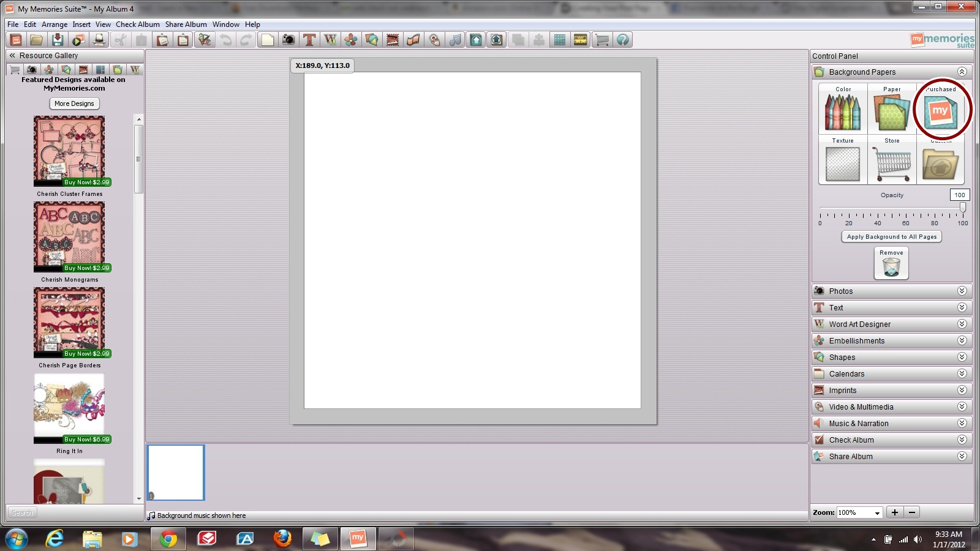980x551 pixels.
Task: Click Apply Background to All Pages
Action: (x=892, y=237)
